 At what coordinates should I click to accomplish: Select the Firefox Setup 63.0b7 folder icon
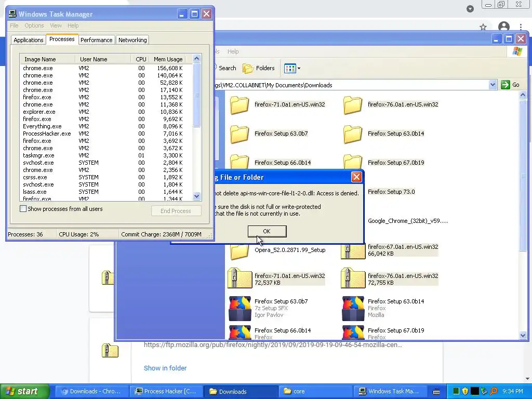(240, 134)
